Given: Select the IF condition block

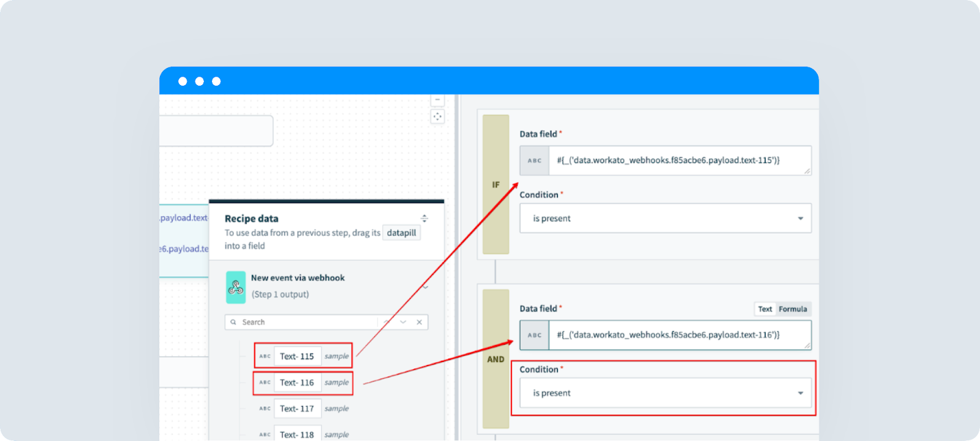Looking at the screenshot, I should tap(496, 184).
